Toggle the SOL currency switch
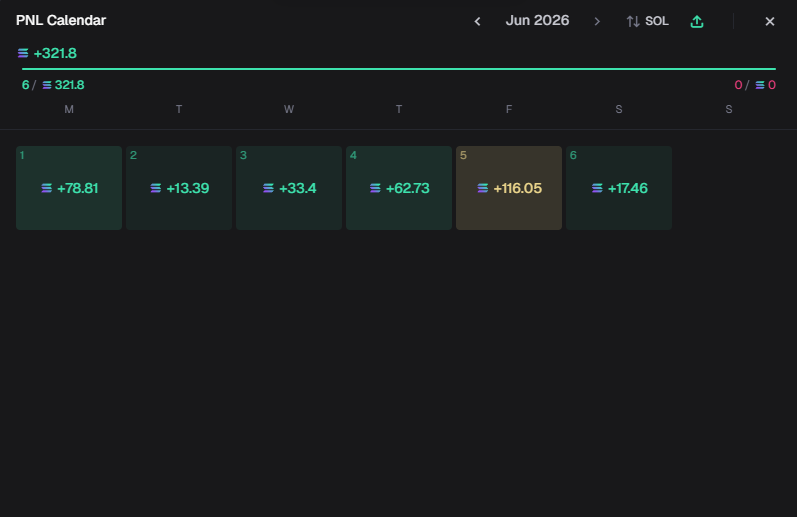 coord(648,21)
